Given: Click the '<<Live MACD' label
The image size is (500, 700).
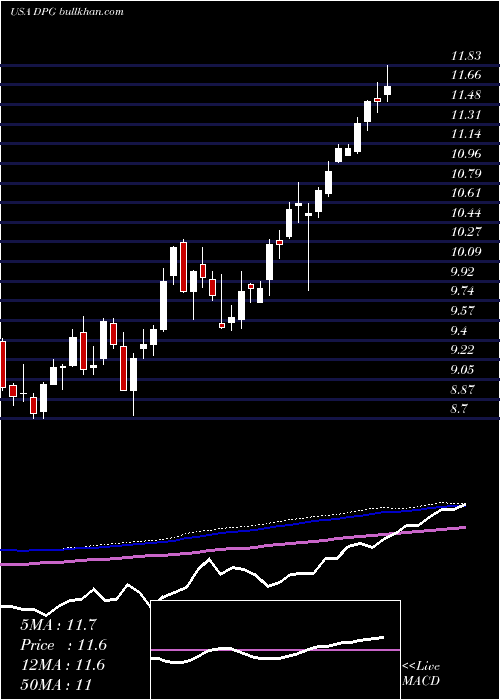Looking at the screenshot, I should click(421, 674).
